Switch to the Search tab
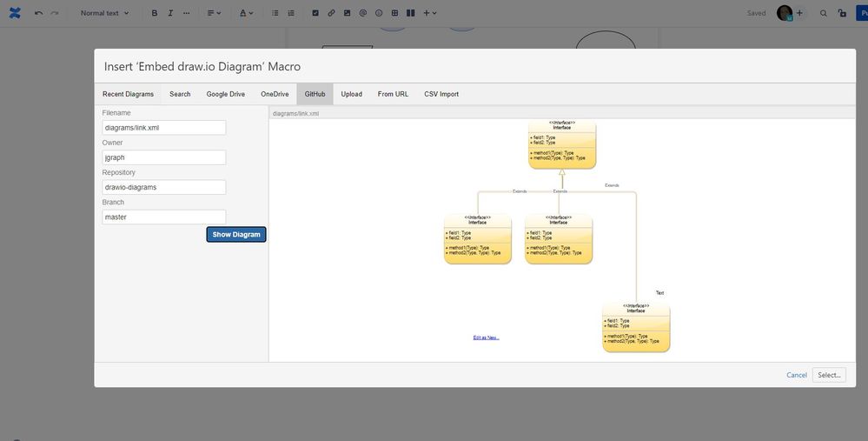The image size is (868, 441). (180, 94)
